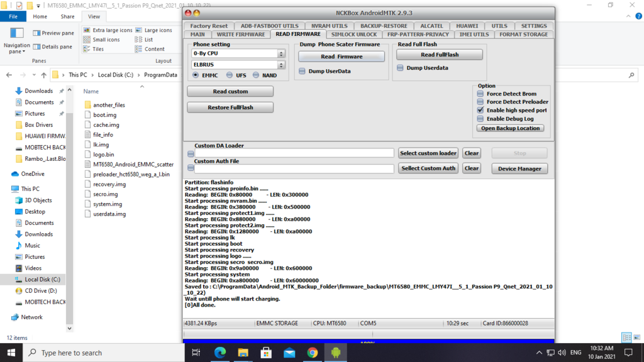This screenshot has width=644, height=362.
Task: Open Microsoft Edge from the taskbar
Action: coord(220,353)
